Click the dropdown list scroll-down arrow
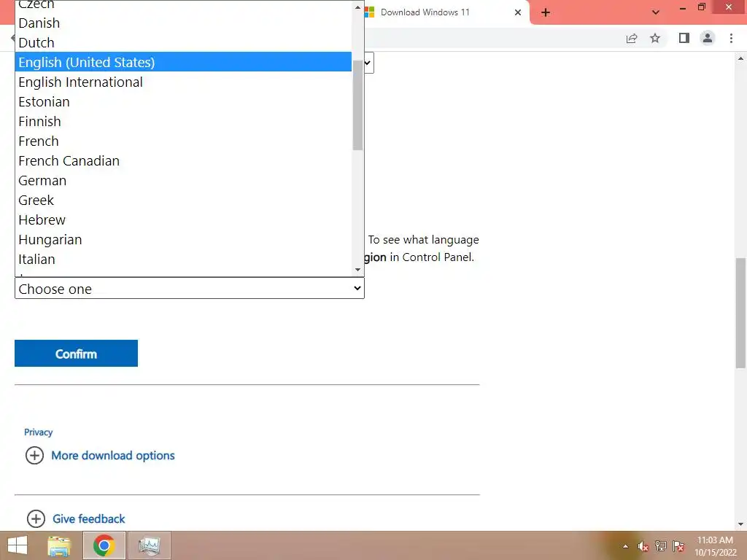 [x=357, y=270]
